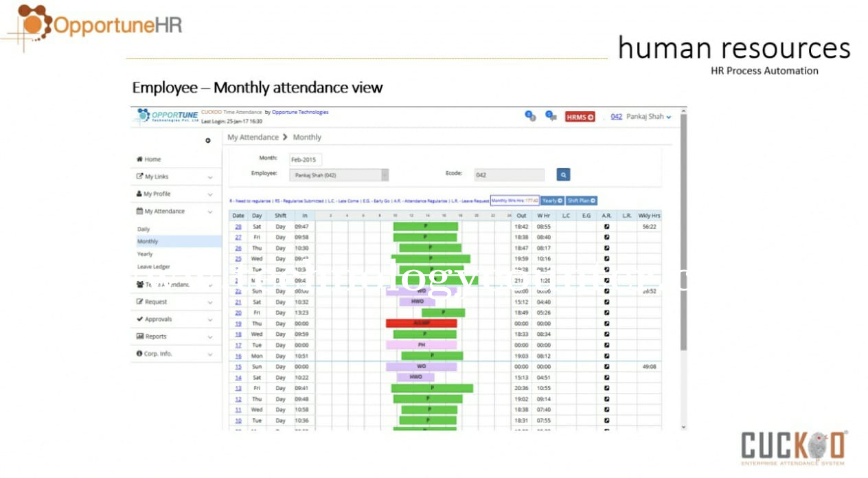The height and width of the screenshot is (478, 868).
Task: Expand the My Links sidebar section
Action: click(176, 177)
